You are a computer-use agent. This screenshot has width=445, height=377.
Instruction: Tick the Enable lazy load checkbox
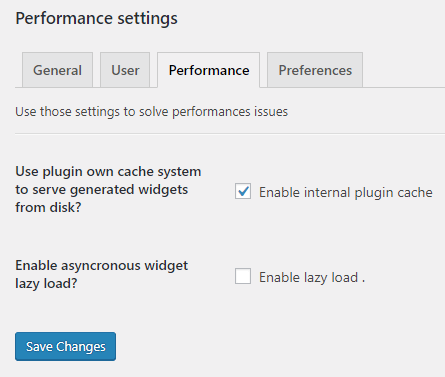coord(243,276)
